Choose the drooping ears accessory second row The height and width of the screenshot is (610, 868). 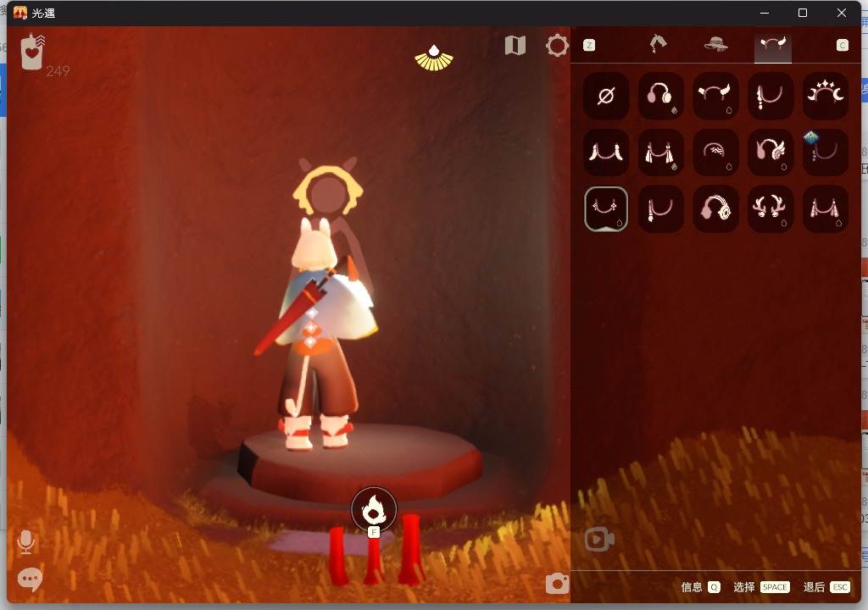tap(605, 152)
